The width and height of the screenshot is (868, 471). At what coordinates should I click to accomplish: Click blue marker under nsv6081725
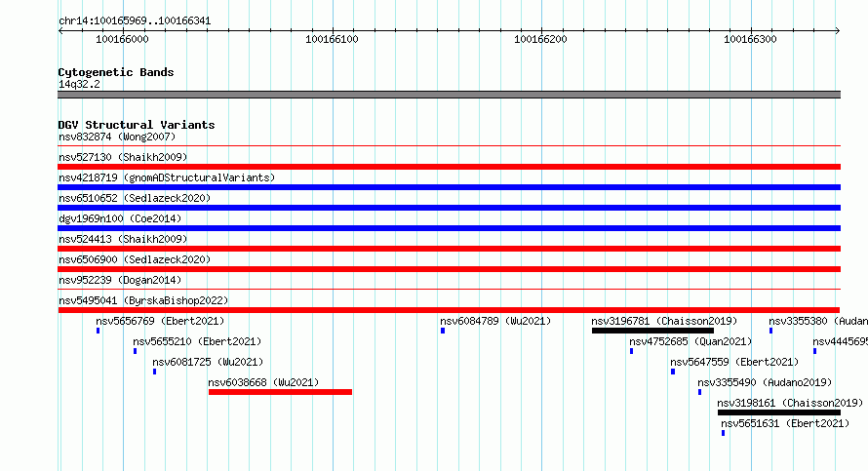coord(154,372)
